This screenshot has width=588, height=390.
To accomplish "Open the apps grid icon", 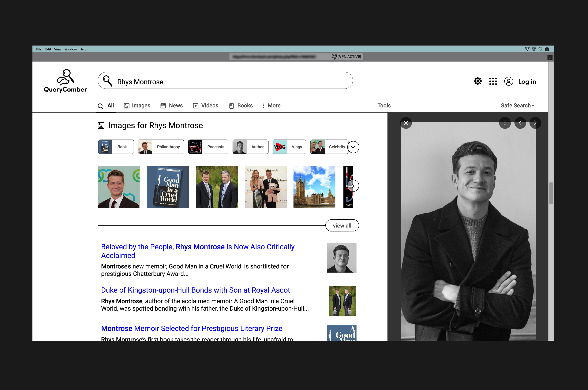I will [493, 81].
